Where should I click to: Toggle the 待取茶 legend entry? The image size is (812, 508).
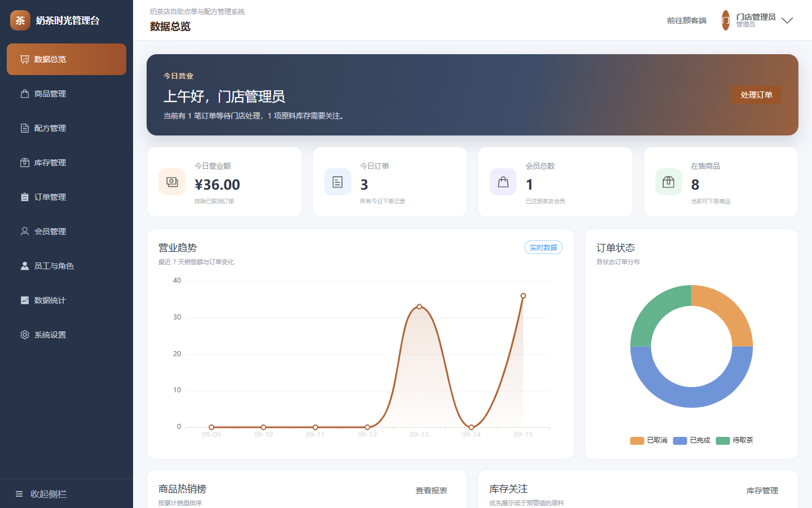pyautogui.click(x=735, y=440)
